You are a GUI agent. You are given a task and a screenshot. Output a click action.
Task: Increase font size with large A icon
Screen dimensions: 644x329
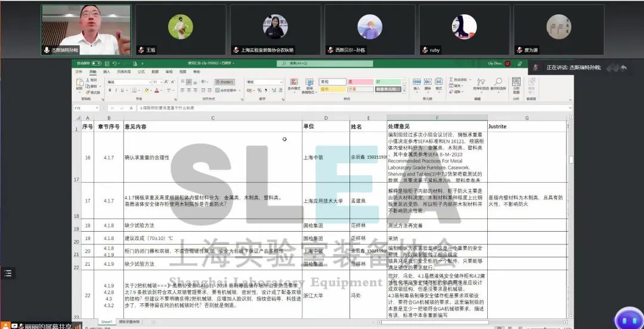(166, 82)
